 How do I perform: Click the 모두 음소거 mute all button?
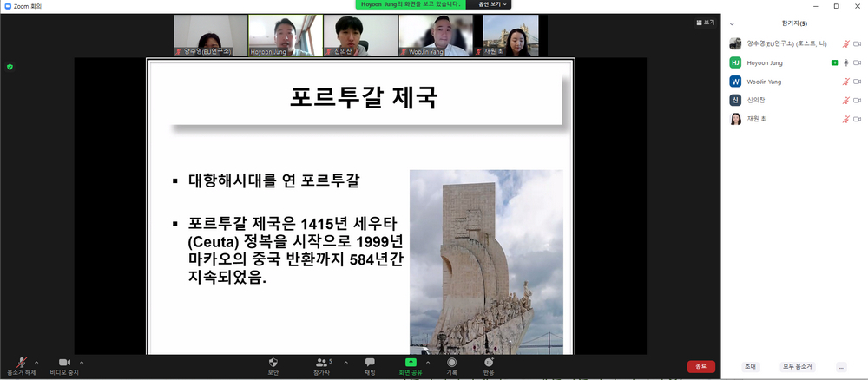point(797,367)
